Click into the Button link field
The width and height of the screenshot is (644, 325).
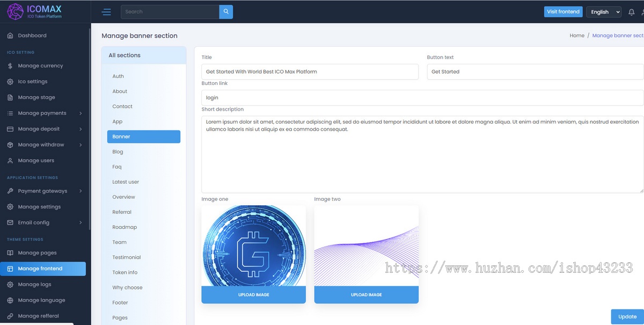click(422, 98)
